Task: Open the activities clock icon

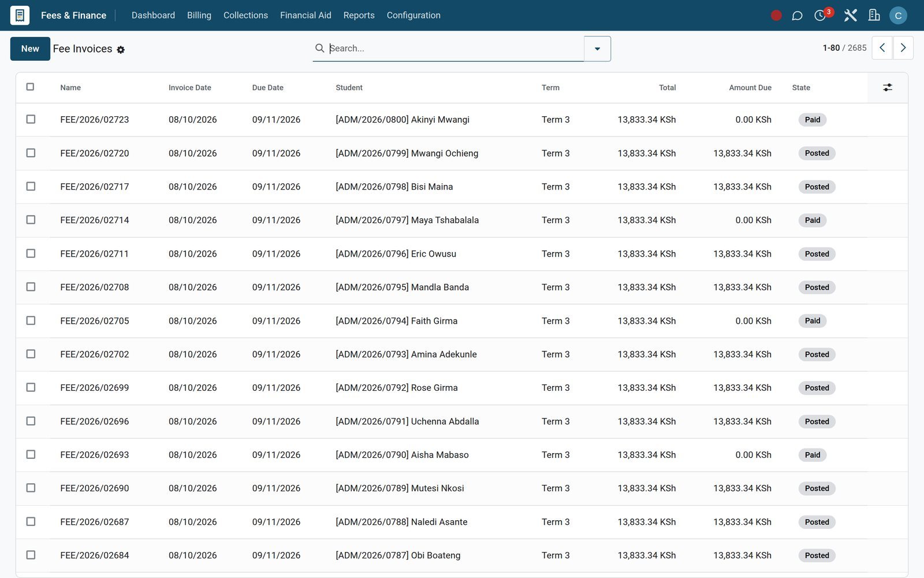Action: click(x=819, y=16)
